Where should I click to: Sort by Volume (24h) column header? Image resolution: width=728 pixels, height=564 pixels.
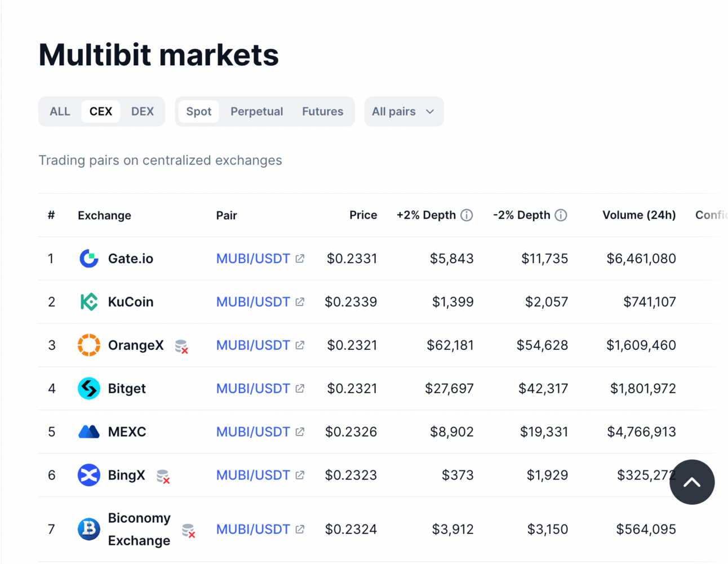[x=639, y=215]
